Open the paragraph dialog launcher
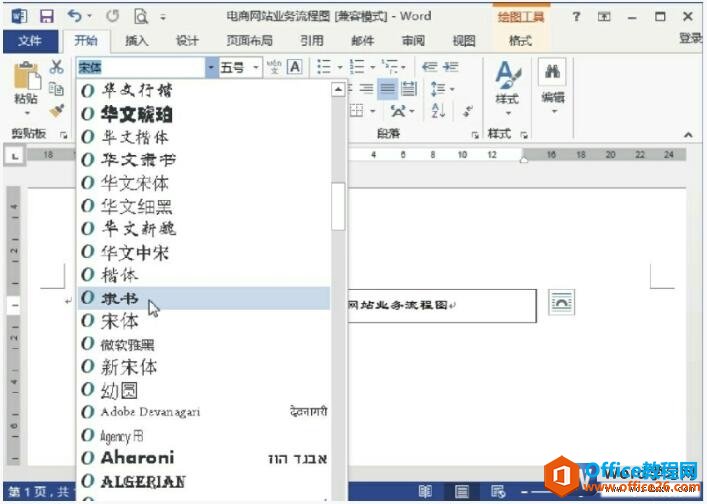This screenshot has width=707, height=504. pyautogui.click(x=475, y=135)
